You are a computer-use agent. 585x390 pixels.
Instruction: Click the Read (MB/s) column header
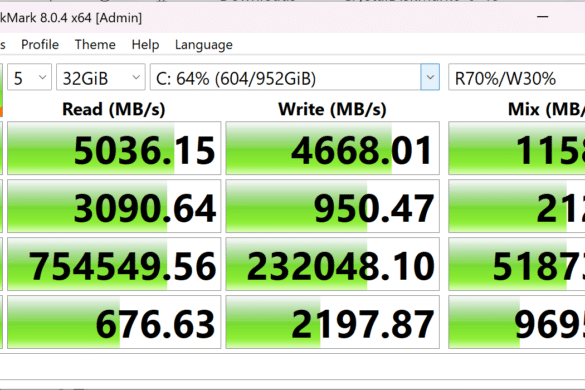114,109
